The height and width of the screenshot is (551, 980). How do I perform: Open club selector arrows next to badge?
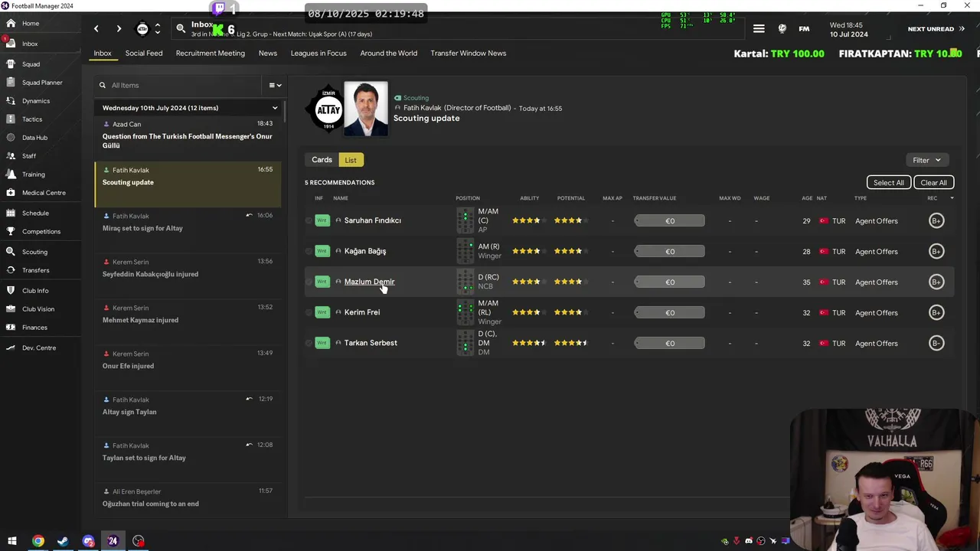pos(158,29)
